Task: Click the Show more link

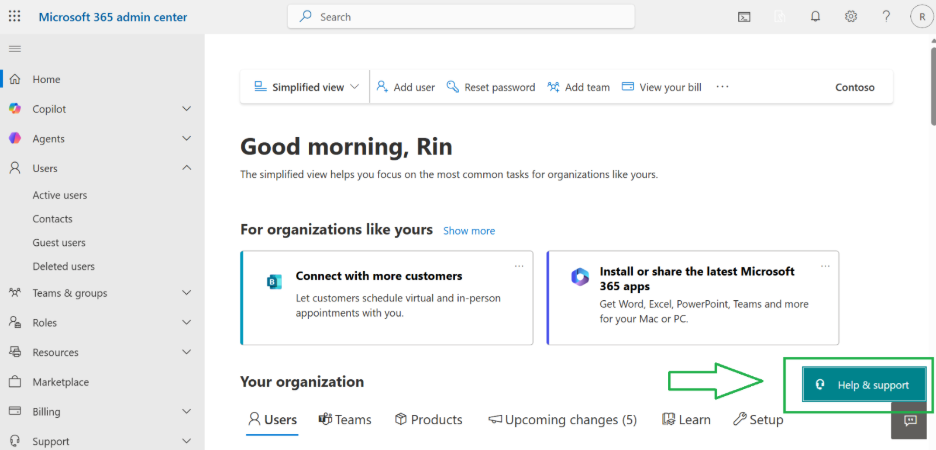Action: click(469, 231)
